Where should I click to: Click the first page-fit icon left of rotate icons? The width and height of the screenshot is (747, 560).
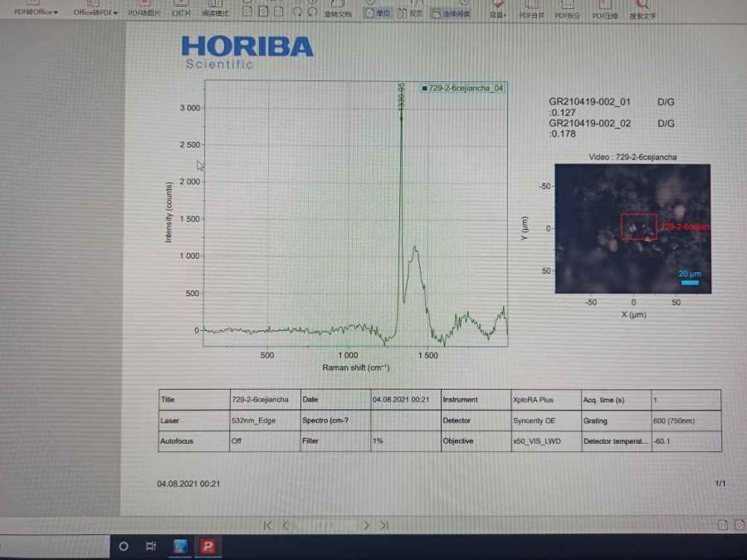247,11
